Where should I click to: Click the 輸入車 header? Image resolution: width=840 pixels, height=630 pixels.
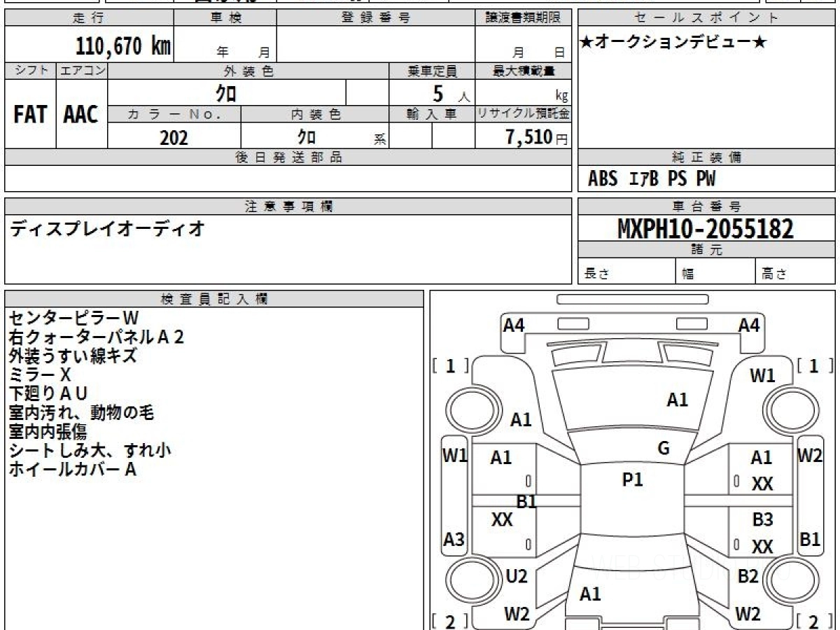[432, 114]
